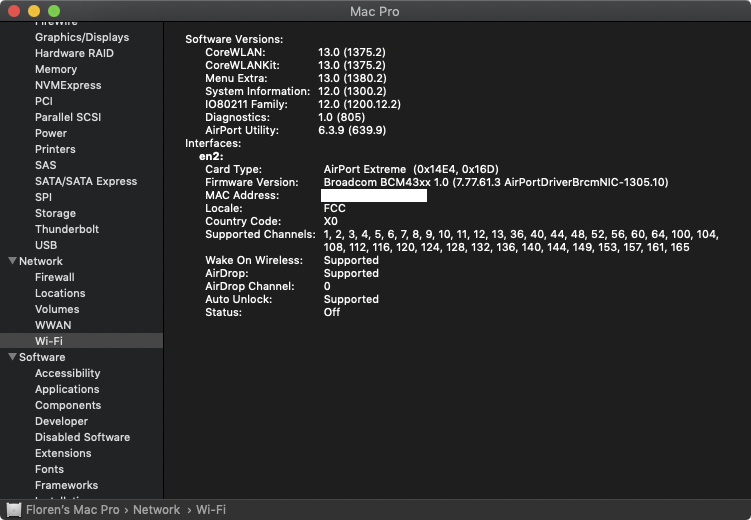The image size is (751, 520).
Task: Collapse the Network section triangle
Action: [12, 261]
